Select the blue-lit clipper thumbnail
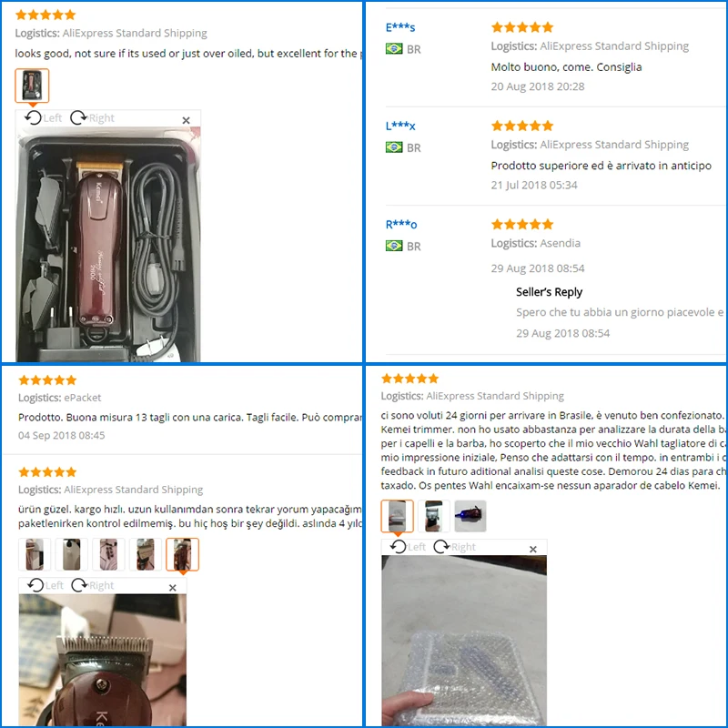728x728 pixels. tap(470, 516)
